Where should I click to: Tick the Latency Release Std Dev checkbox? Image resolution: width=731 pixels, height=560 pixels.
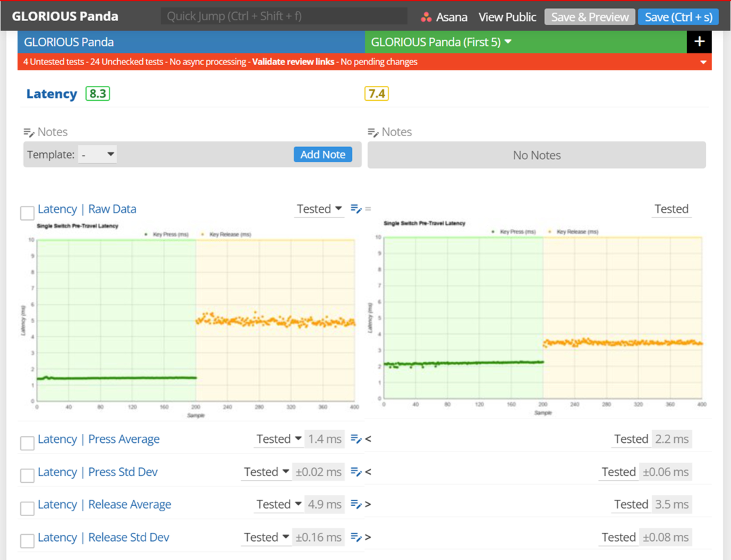[x=27, y=541]
